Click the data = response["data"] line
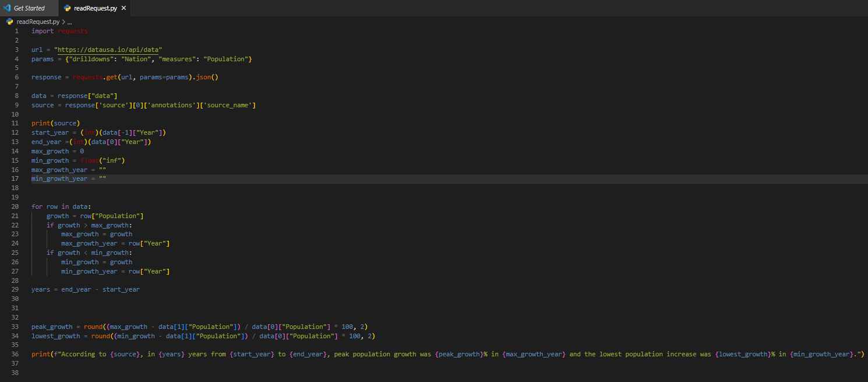This screenshot has height=382, width=868. (x=75, y=96)
